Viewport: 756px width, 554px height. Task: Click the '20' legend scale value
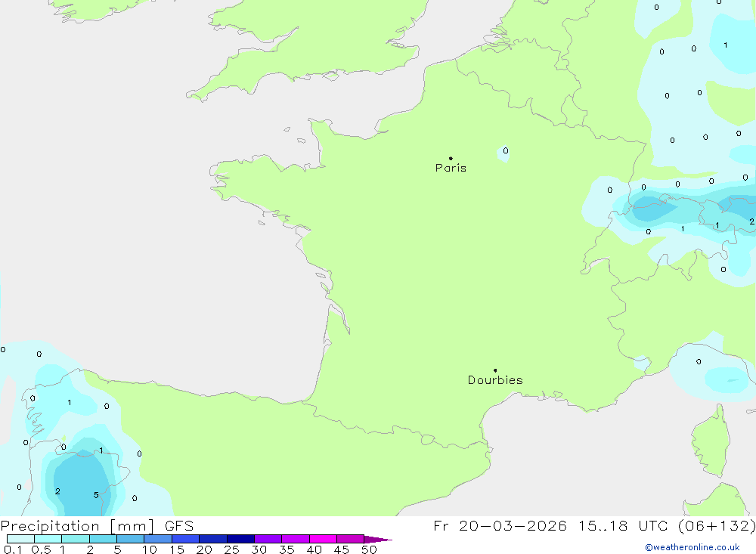point(204,549)
